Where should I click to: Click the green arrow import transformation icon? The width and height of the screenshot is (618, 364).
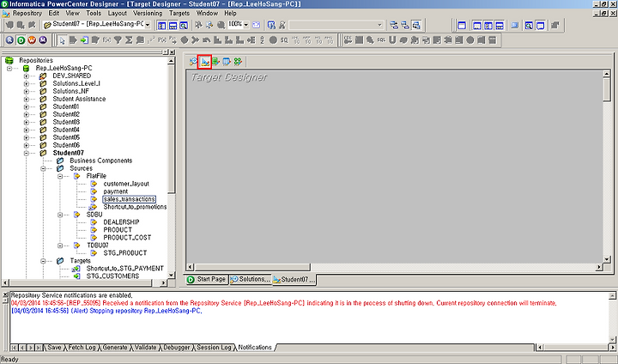click(84, 40)
